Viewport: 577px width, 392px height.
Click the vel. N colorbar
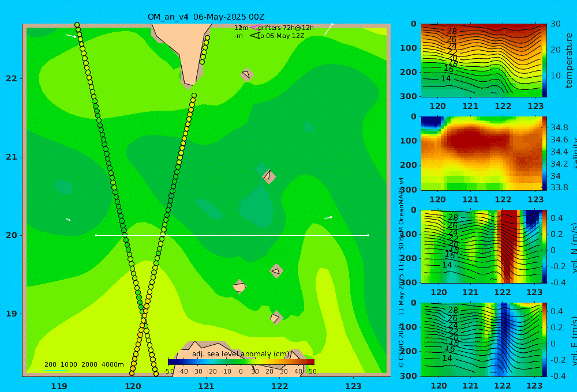(x=545, y=246)
